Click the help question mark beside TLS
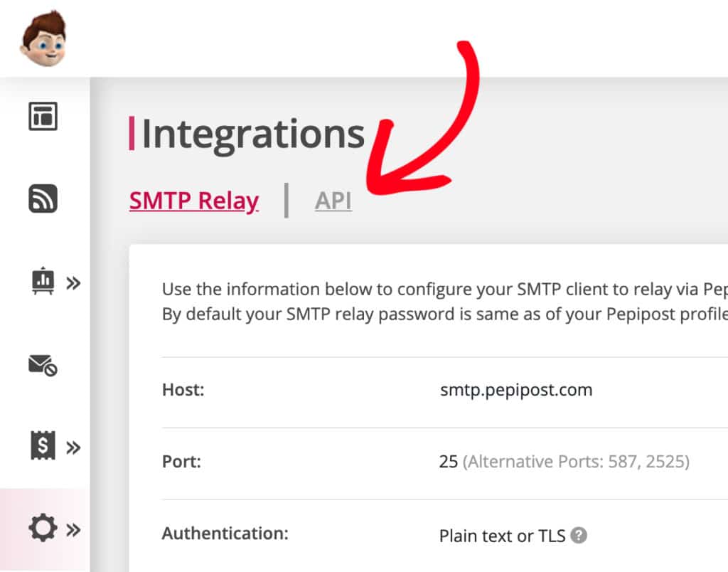 point(579,536)
